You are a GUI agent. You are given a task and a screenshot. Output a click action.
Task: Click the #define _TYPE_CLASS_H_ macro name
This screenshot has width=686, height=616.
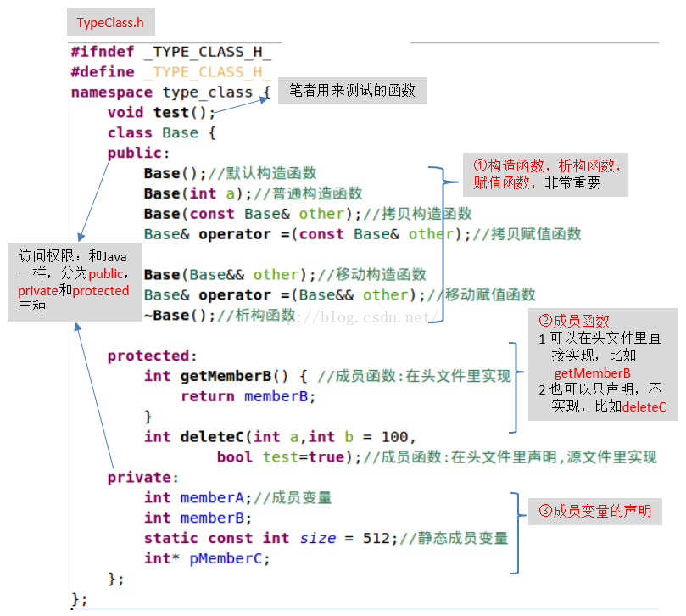208,72
